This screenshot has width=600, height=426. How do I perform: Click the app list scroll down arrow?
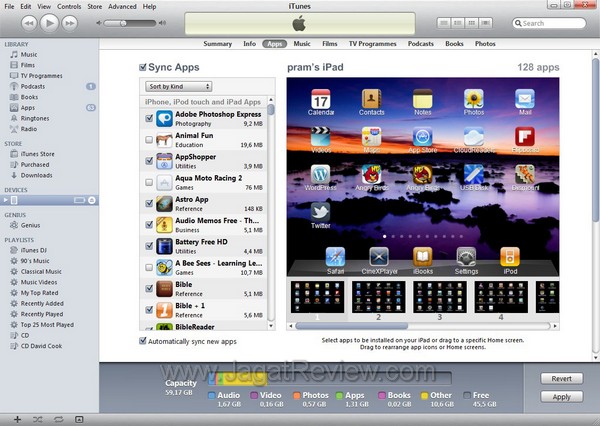tap(271, 326)
